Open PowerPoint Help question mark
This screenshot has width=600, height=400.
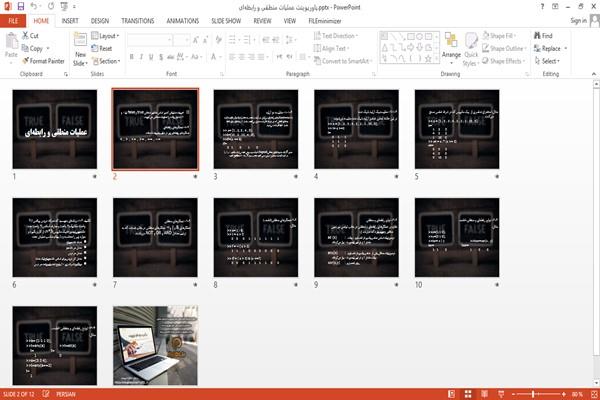542,7
